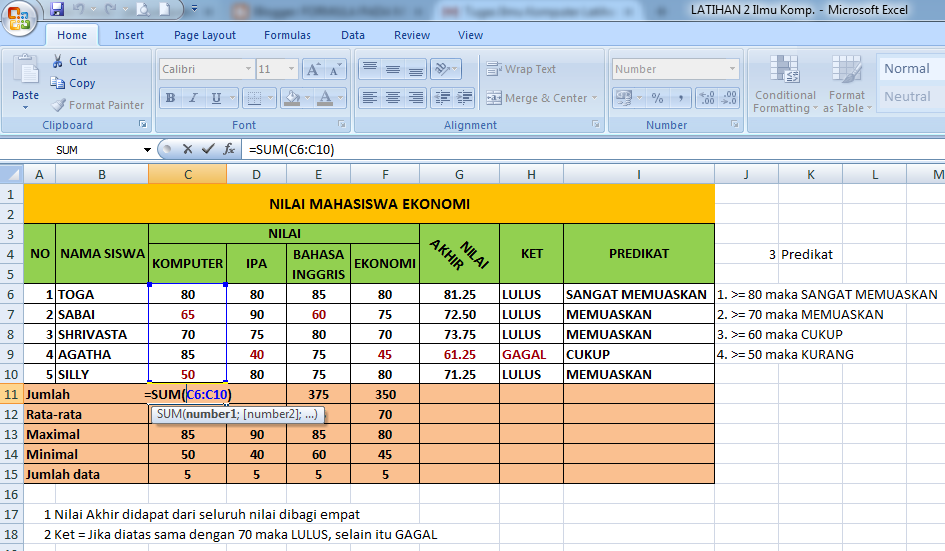The image size is (945, 551).
Task: Toggle Underline formatting
Action: pos(216,98)
